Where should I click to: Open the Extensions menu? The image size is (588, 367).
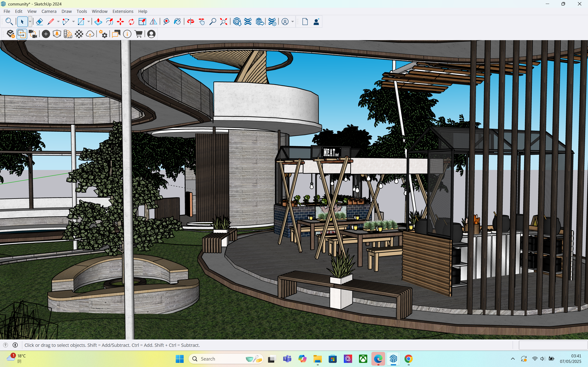pos(123,11)
